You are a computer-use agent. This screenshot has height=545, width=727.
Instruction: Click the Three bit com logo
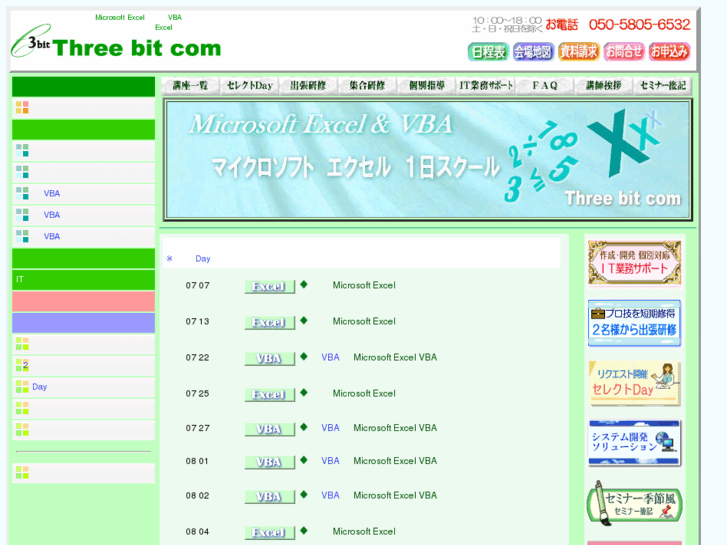click(x=116, y=43)
